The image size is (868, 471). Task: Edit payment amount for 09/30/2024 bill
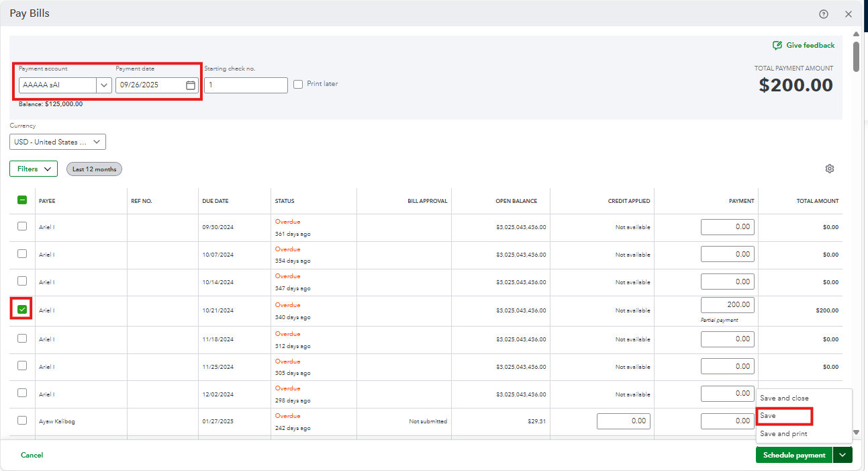pyautogui.click(x=728, y=227)
